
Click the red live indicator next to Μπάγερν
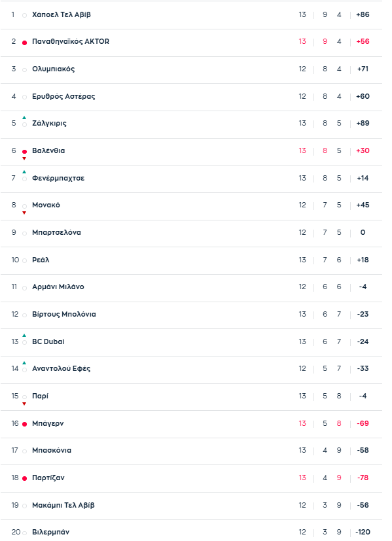24,423
